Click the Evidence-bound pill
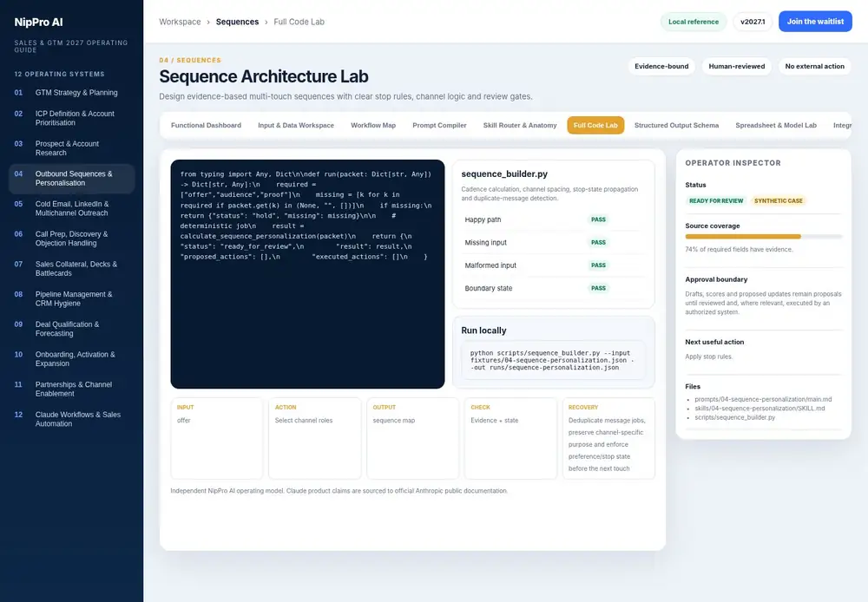Viewport: 868px width, 602px height. [661, 67]
